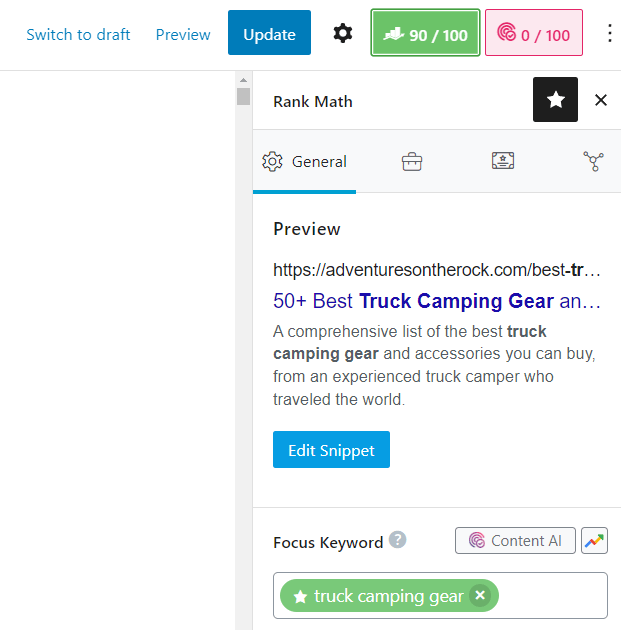
Task: Click the Rank Math SEO score 90/100
Action: [425, 34]
